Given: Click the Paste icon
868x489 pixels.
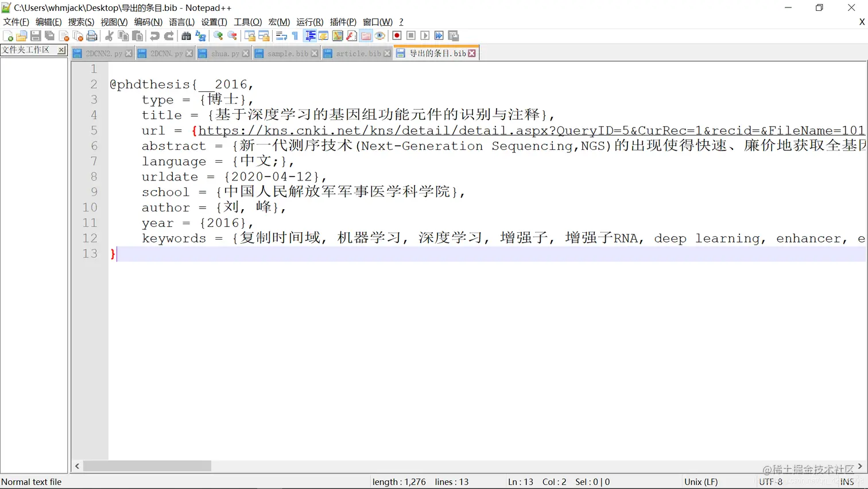Looking at the screenshot, I should click(x=138, y=36).
